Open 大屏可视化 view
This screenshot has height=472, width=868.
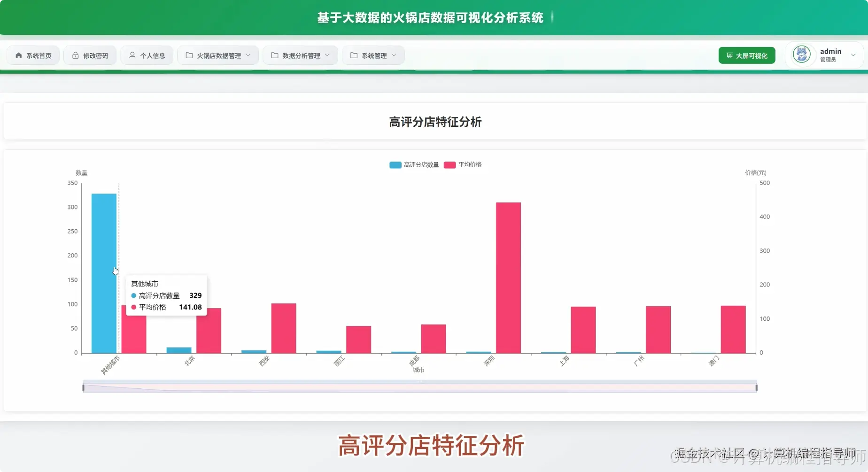click(x=746, y=55)
